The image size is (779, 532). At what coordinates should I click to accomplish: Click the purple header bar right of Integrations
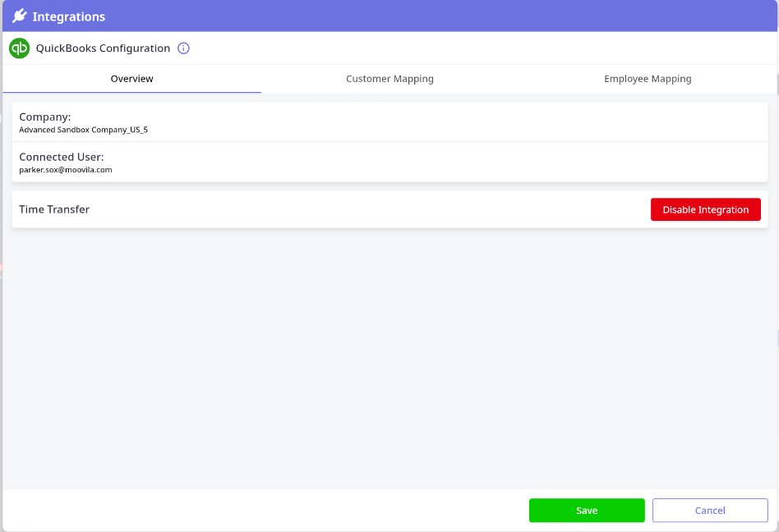point(444,16)
